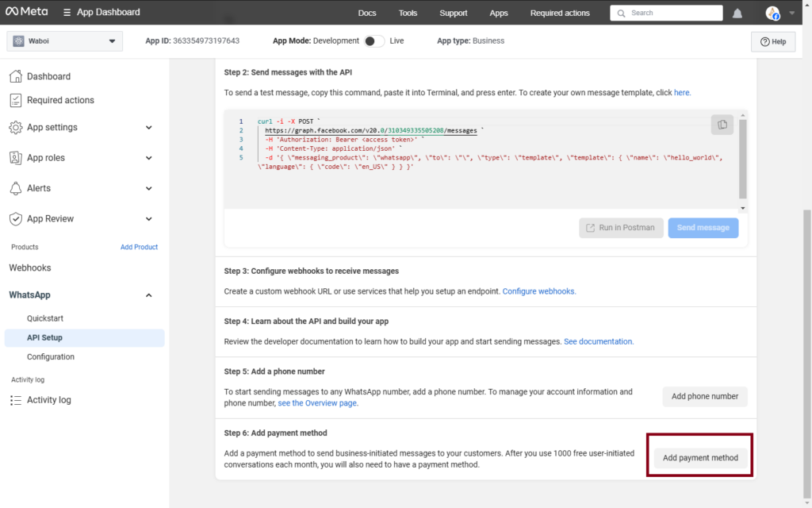The width and height of the screenshot is (812, 508).
Task: Click code box scrollbar down arrow
Action: (742, 208)
